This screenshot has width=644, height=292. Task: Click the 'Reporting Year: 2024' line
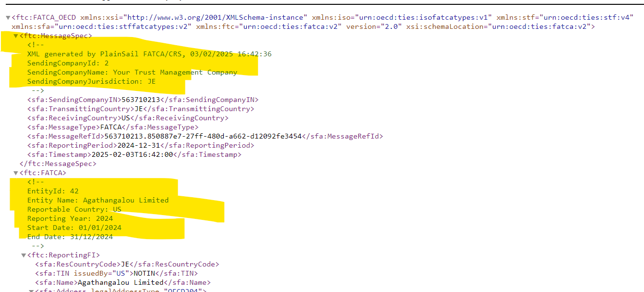[x=70, y=218]
